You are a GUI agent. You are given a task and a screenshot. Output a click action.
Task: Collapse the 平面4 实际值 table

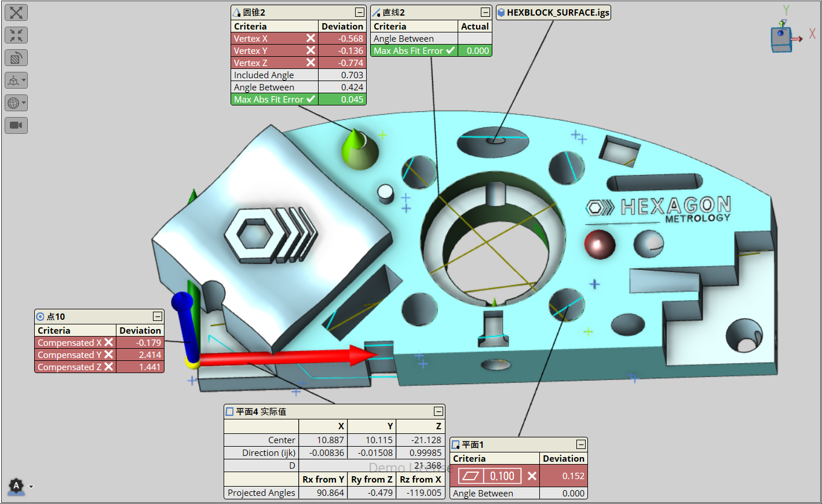click(x=439, y=411)
